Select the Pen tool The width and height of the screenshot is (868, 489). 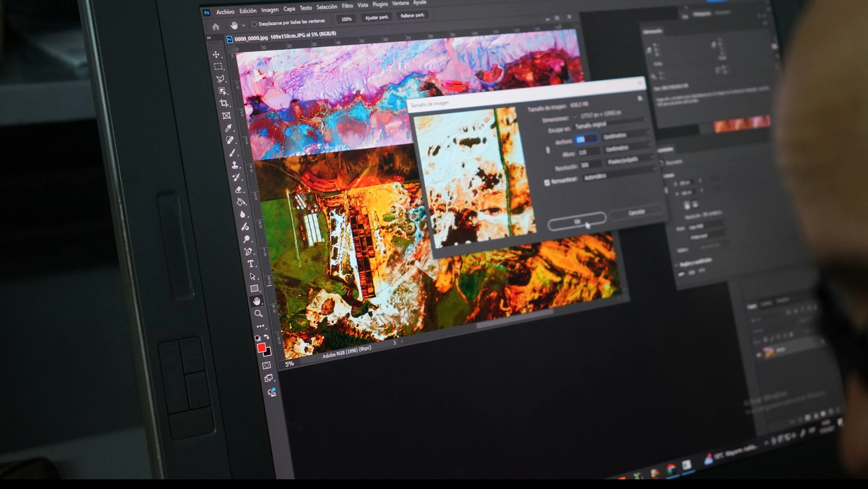(248, 251)
